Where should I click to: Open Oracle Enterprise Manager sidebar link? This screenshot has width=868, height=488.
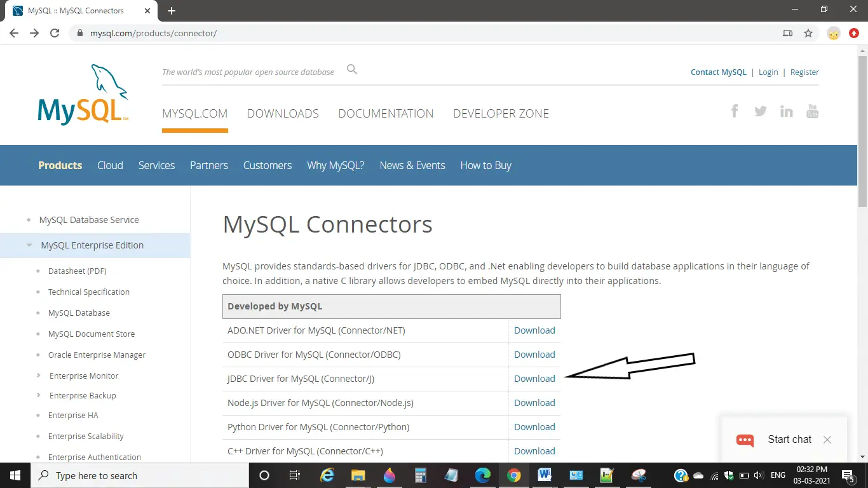97,355
